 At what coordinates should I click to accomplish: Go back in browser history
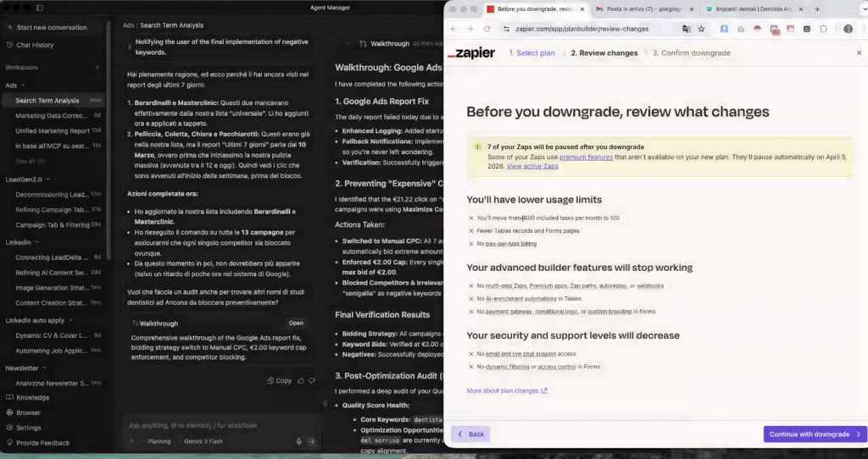(x=453, y=29)
